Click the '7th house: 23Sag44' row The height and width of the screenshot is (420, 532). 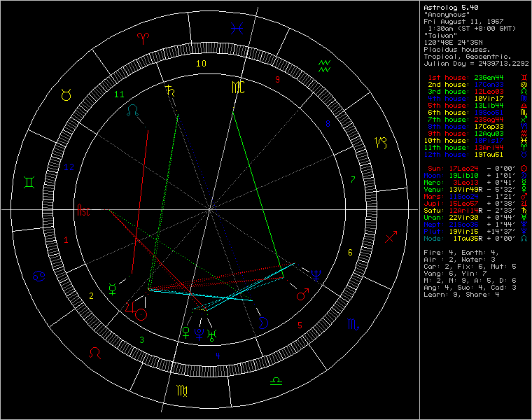click(465, 120)
